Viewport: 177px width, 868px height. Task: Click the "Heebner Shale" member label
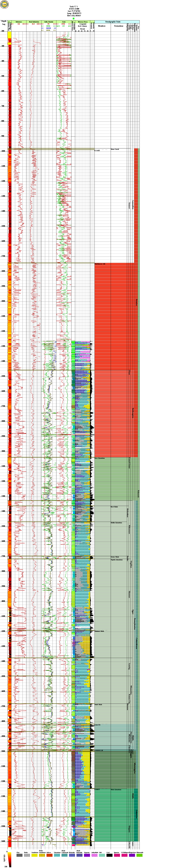click(99, 631)
